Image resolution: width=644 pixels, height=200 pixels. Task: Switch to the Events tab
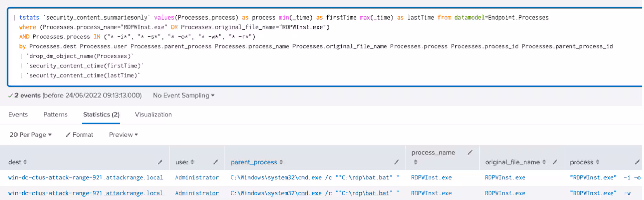click(18, 115)
